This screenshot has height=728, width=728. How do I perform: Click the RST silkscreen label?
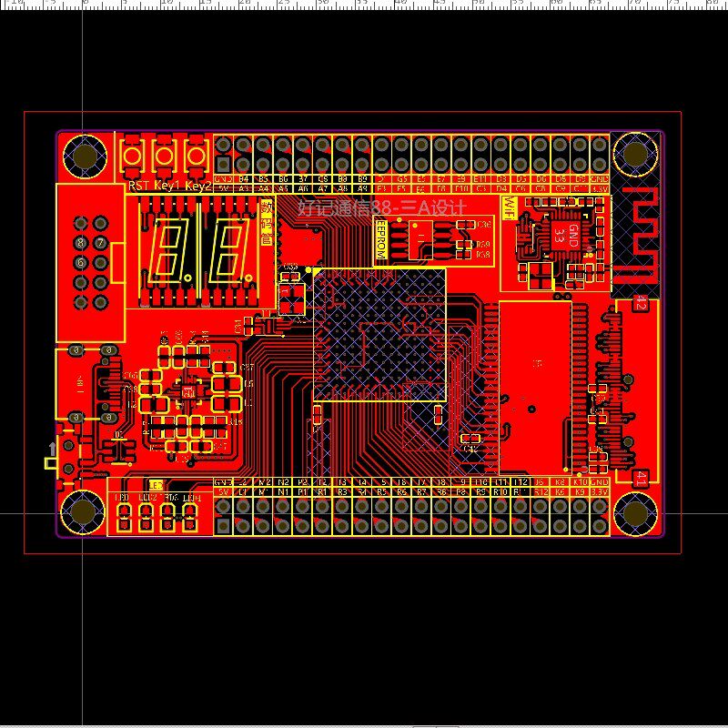(x=138, y=186)
